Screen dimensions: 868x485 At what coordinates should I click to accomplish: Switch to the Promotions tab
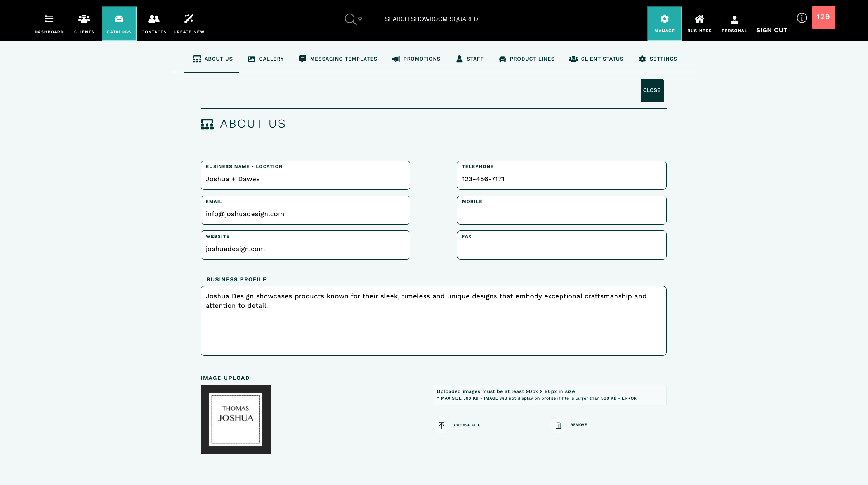coord(416,59)
